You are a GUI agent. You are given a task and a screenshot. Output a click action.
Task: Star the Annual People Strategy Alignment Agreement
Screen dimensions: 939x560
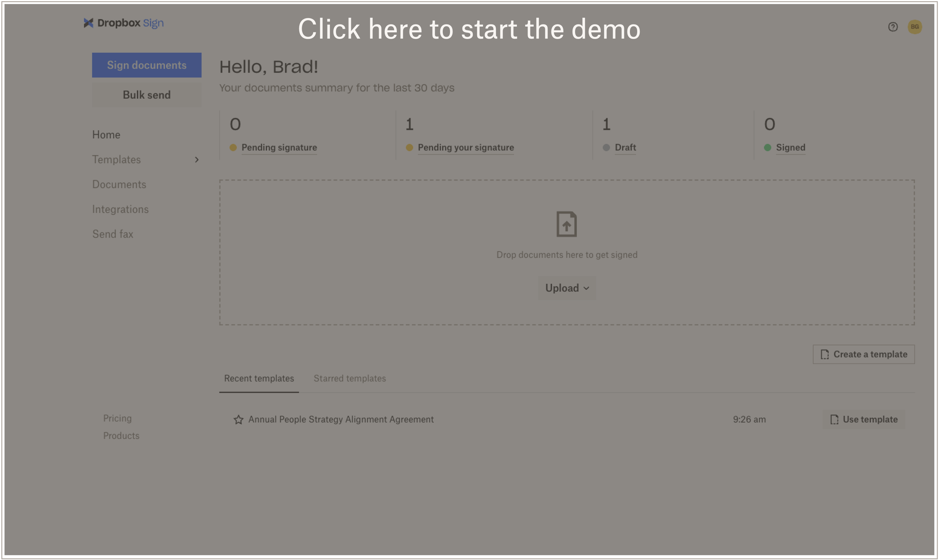[x=238, y=419]
